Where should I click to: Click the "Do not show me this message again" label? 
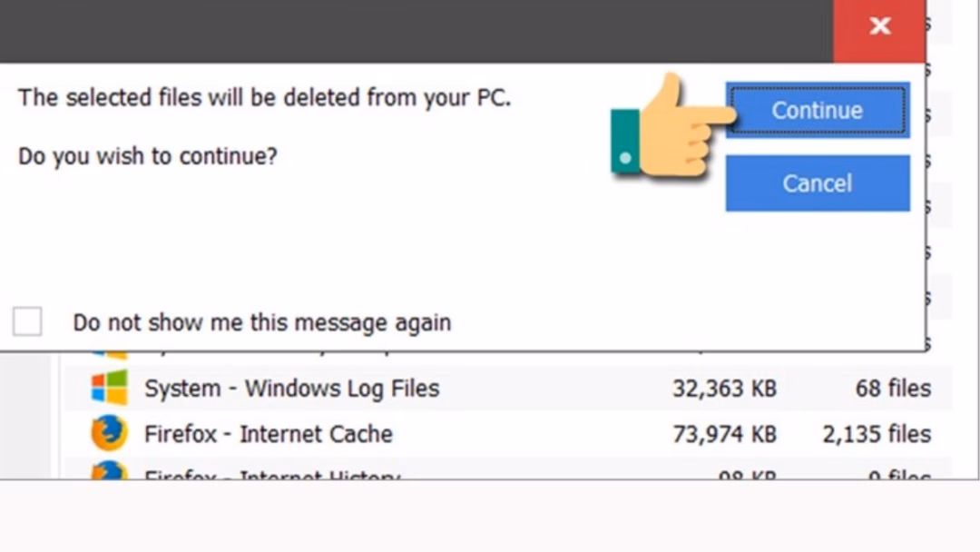tap(261, 322)
